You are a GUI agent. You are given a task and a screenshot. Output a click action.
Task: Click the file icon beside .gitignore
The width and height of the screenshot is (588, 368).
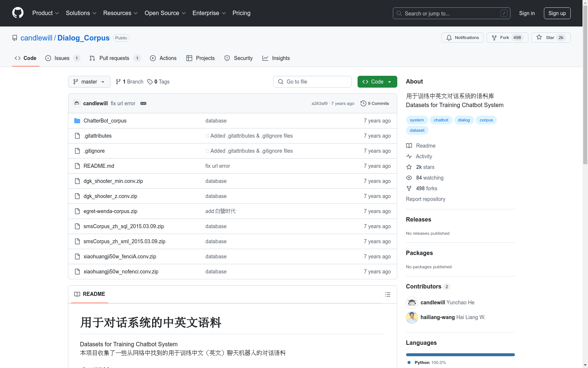(77, 151)
